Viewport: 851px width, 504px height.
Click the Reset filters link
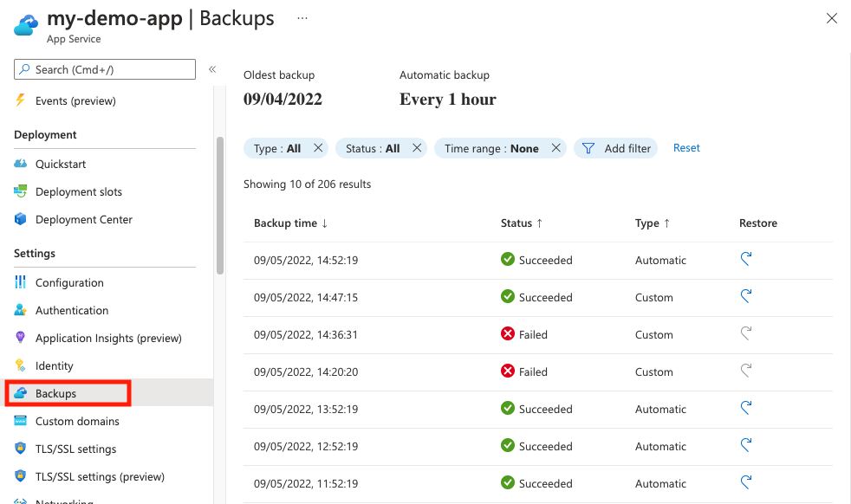(686, 148)
